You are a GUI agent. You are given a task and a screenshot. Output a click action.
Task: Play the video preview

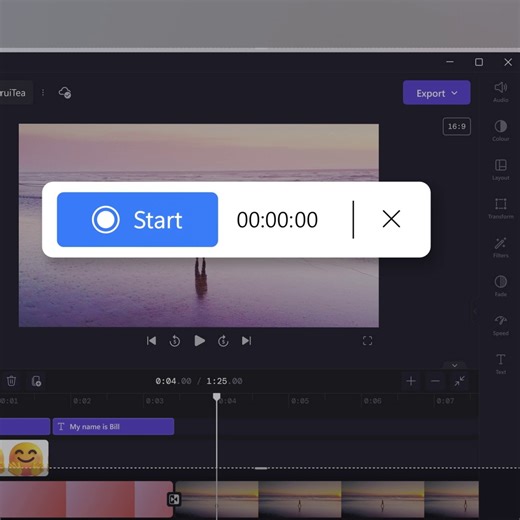click(199, 341)
